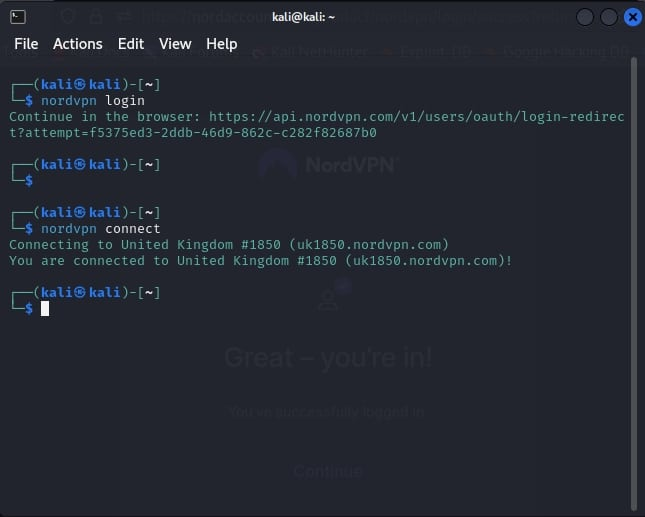Screen dimensions: 645x517
Task: Open the Actions menu
Action: [77, 44]
